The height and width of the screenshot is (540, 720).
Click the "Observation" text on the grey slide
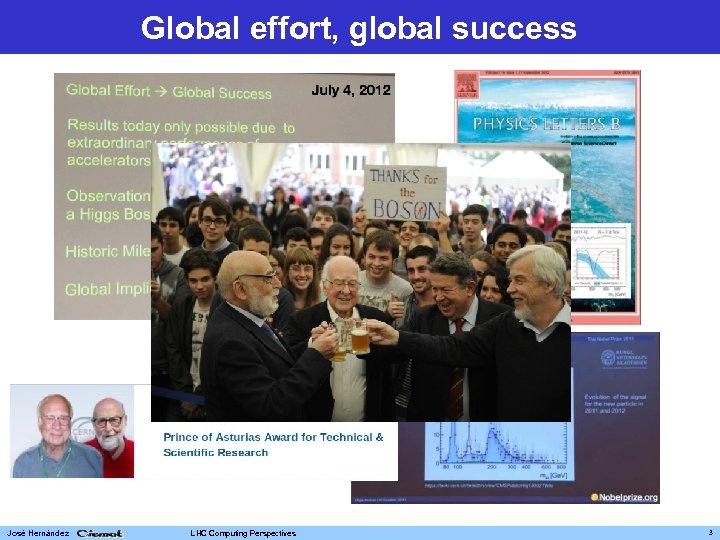[108, 196]
